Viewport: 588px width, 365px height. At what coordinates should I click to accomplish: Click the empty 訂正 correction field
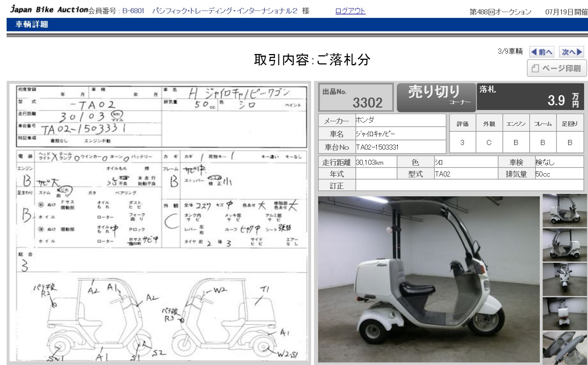[469, 185]
